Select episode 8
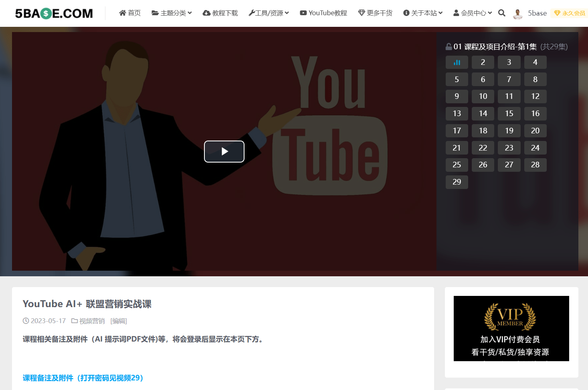This screenshot has height=390, width=588. [x=535, y=80]
